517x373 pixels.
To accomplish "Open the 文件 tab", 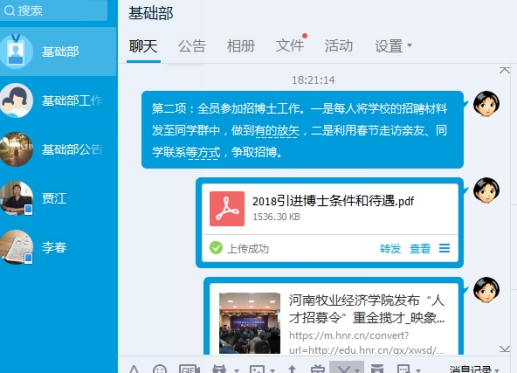I will point(289,45).
